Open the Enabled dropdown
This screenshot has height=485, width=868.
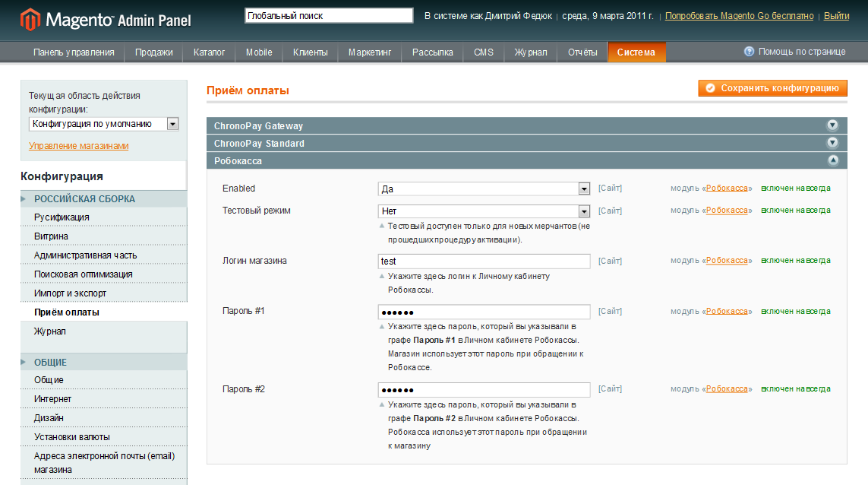[x=484, y=189]
